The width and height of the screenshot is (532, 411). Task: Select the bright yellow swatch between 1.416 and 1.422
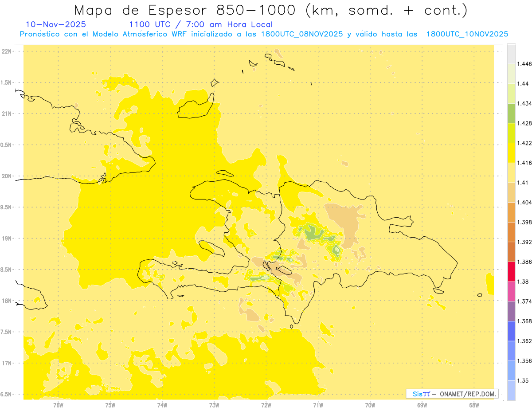tap(511, 153)
